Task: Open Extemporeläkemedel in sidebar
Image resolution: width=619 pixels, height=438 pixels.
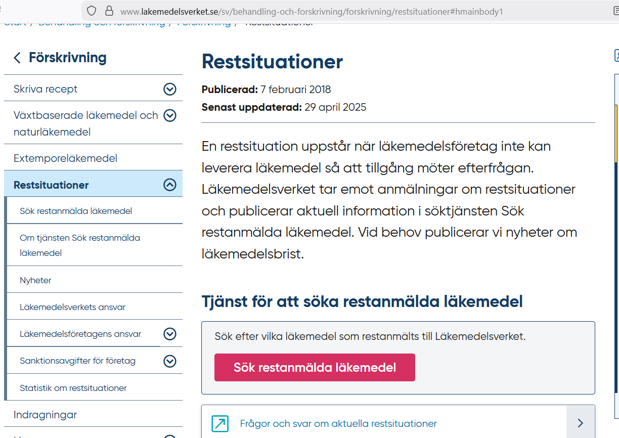Action: [65, 158]
